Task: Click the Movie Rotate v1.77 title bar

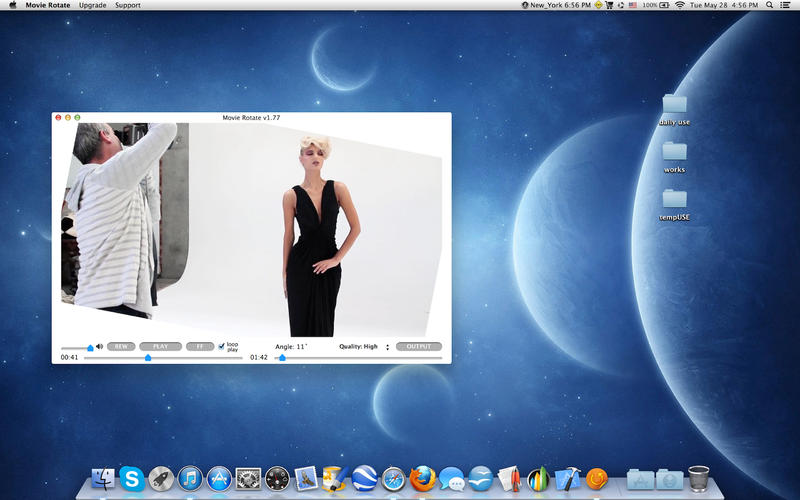Action: pyautogui.click(x=251, y=117)
